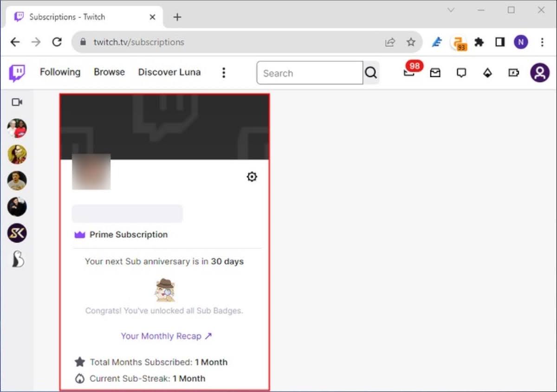Open the Chrome three-dot menu

point(542,42)
